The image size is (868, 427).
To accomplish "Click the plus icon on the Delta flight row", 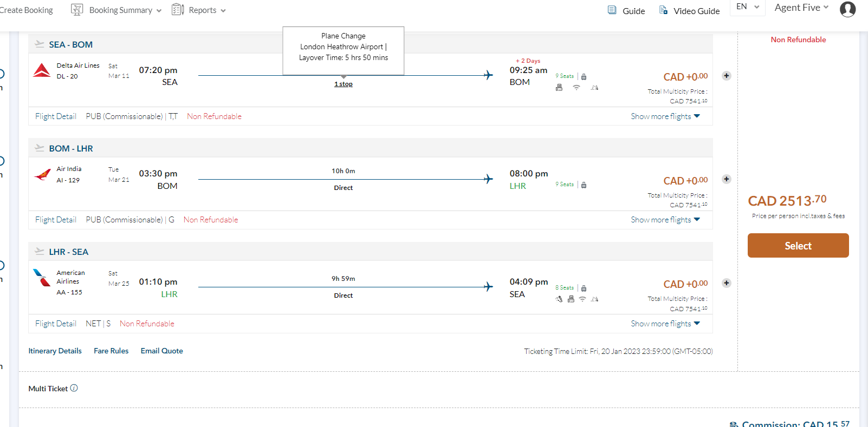I will [727, 76].
